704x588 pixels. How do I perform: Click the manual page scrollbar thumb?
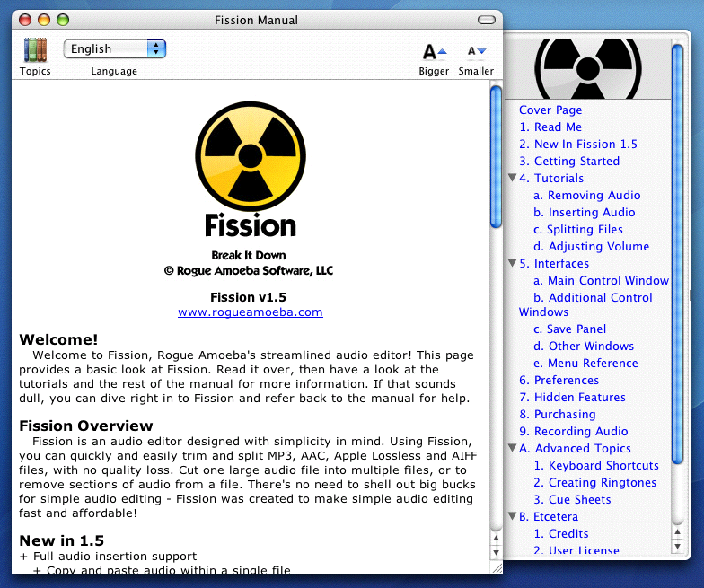496,156
